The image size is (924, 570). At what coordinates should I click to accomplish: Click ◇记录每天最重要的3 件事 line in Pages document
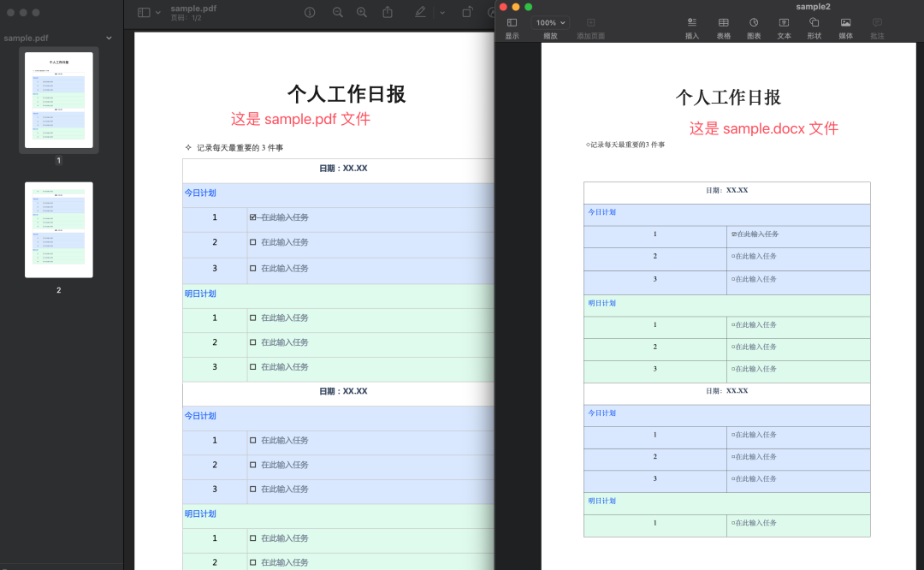pyautogui.click(x=625, y=145)
